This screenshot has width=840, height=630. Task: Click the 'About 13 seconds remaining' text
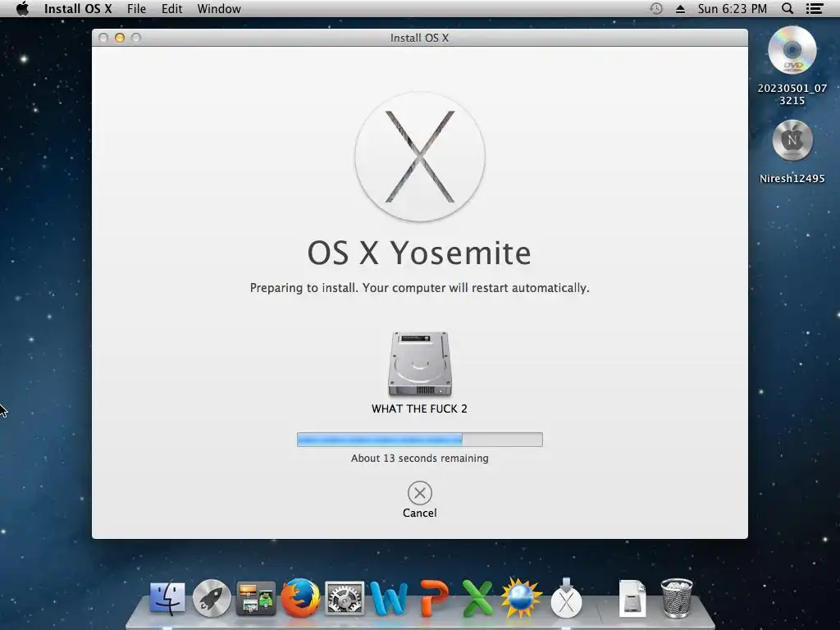(420, 459)
